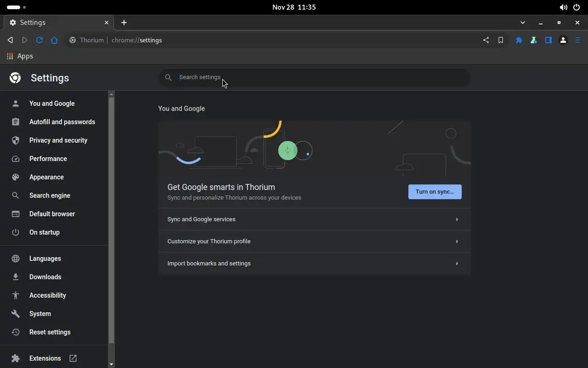Open System settings

pos(54,314)
